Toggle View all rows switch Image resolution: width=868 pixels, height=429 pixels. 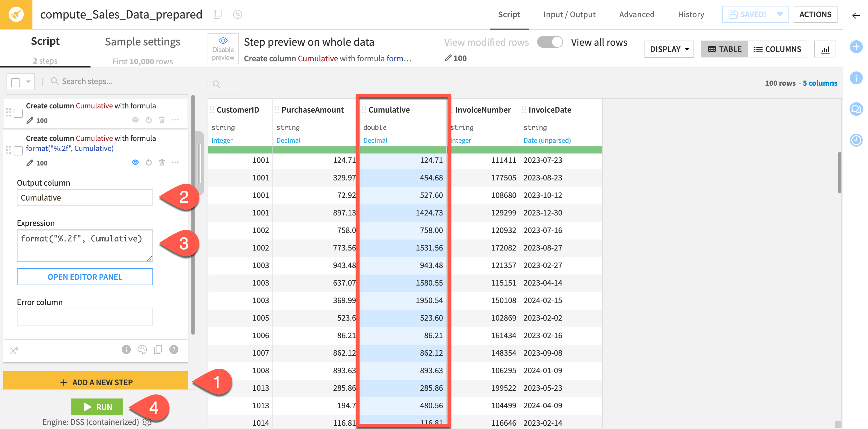click(550, 42)
